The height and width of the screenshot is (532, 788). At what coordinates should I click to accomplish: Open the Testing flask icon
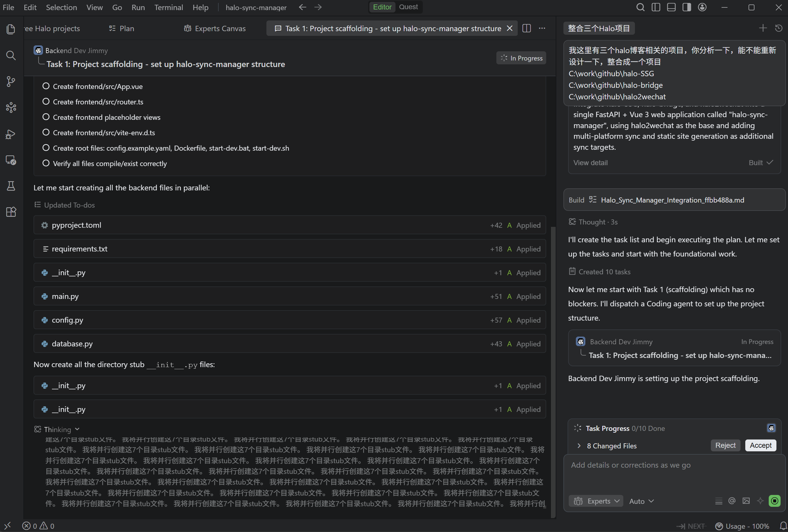pos(11,186)
